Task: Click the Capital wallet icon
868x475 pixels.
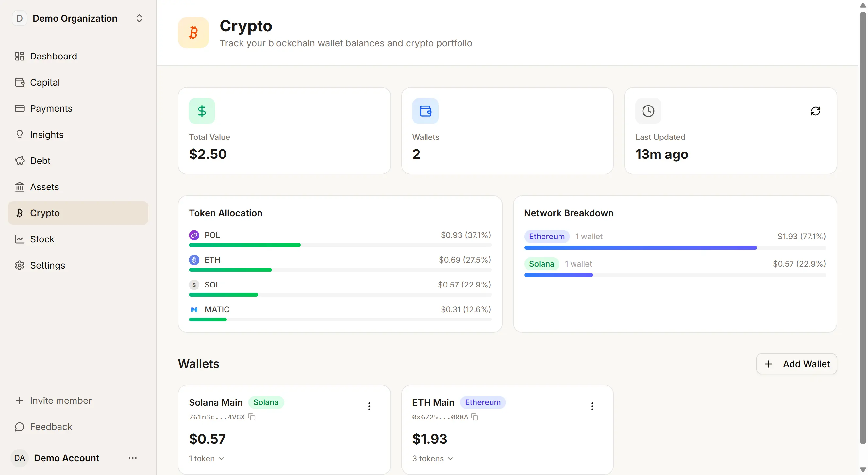Action: pyautogui.click(x=20, y=82)
